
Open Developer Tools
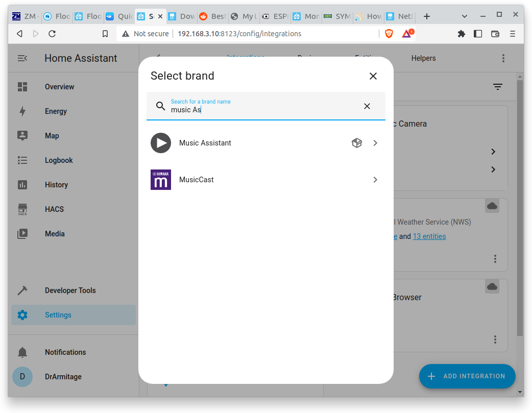pos(74,290)
